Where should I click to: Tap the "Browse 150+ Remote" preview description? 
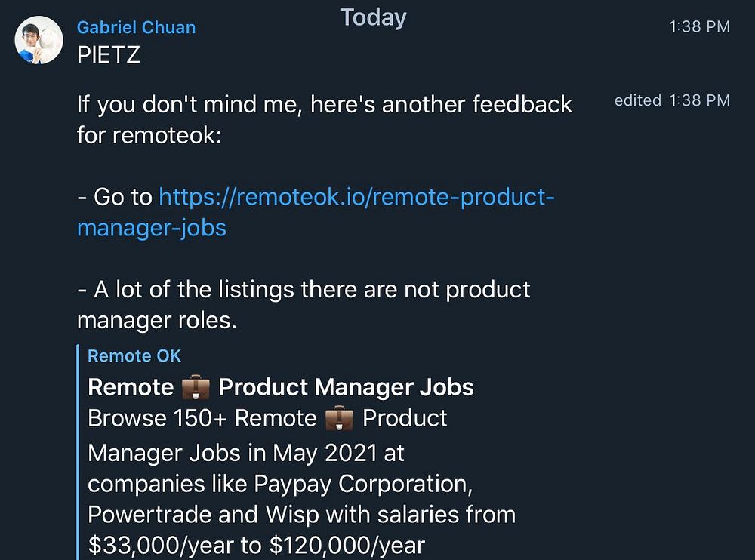(202, 418)
